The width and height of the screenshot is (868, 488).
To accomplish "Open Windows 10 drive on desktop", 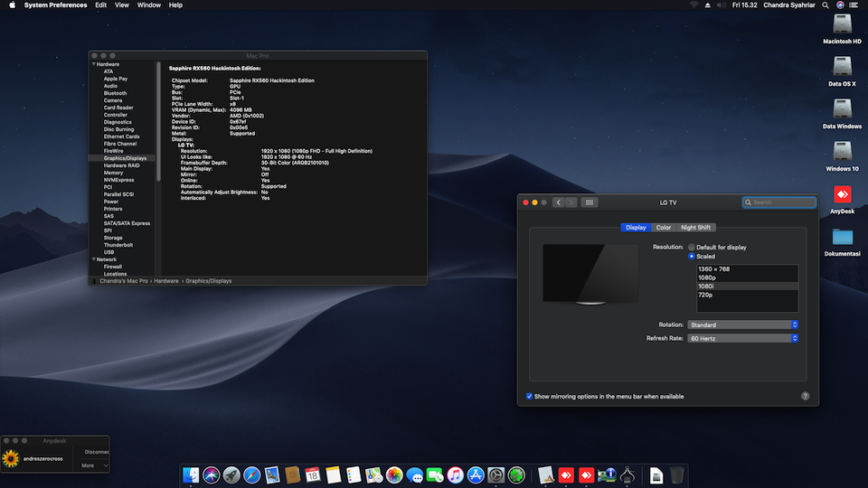I will (842, 156).
